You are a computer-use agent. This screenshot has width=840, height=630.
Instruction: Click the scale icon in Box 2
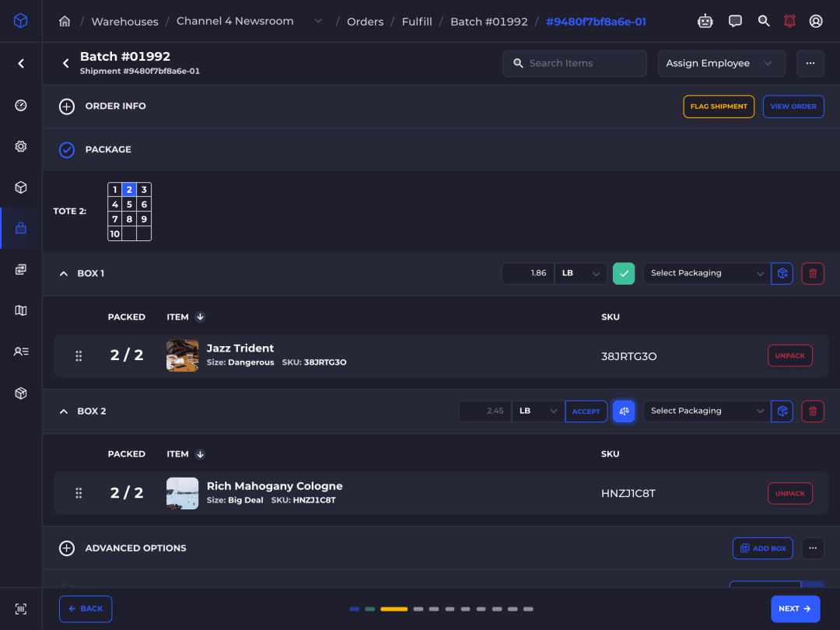click(x=624, y=411)
